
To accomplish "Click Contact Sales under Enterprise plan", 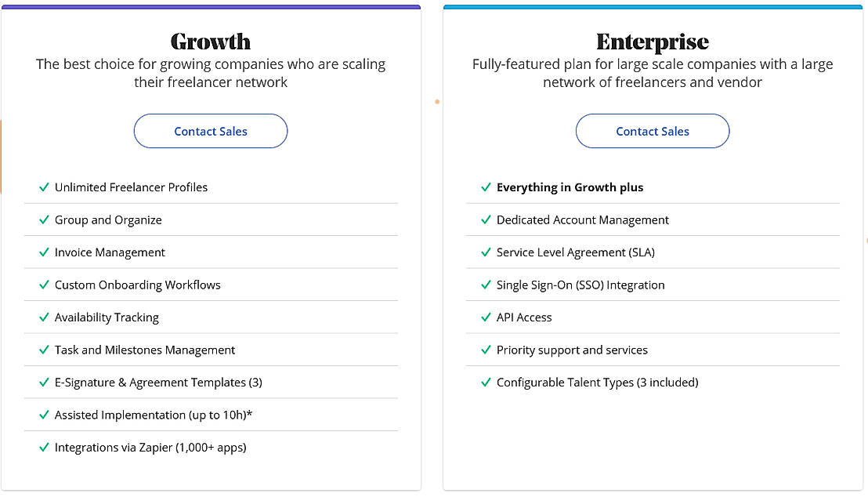I will (652, 132).
